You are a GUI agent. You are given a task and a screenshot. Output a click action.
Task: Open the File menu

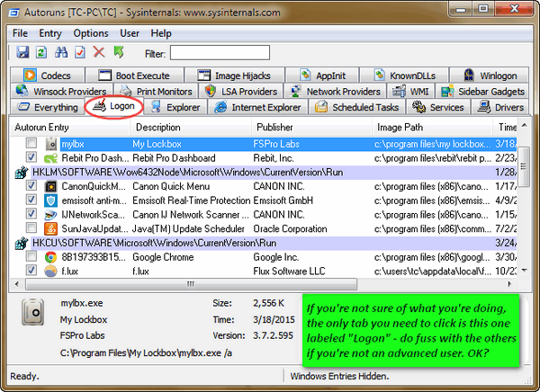(x=20, y=33)
